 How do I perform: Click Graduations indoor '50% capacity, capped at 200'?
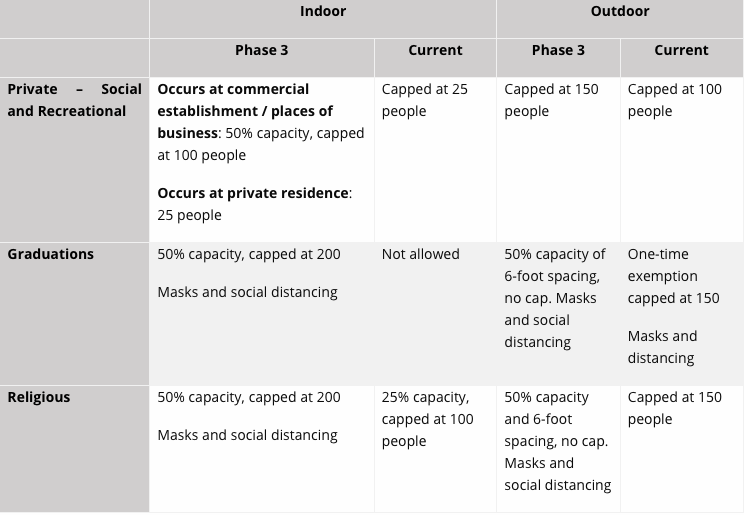249,254
